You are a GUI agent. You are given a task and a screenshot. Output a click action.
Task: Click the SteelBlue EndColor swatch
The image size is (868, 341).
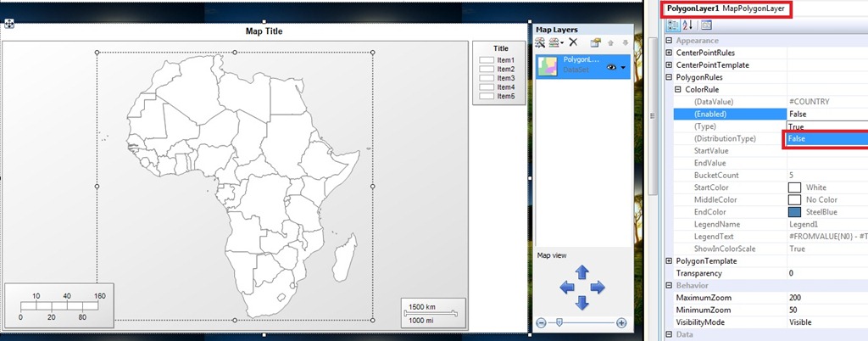pos(794,212)
